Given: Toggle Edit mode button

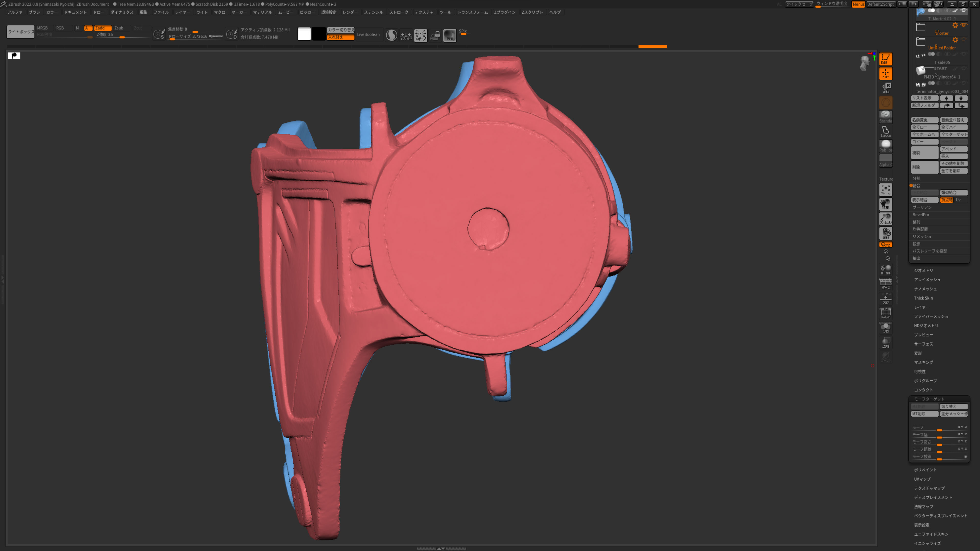Looking at the screenshot, I should pos(885,59).
